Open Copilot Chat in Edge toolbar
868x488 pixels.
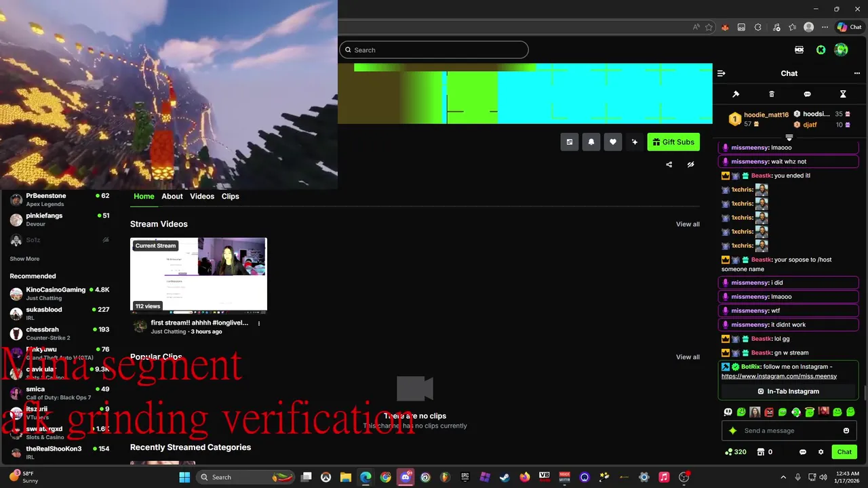click(849, 27)
